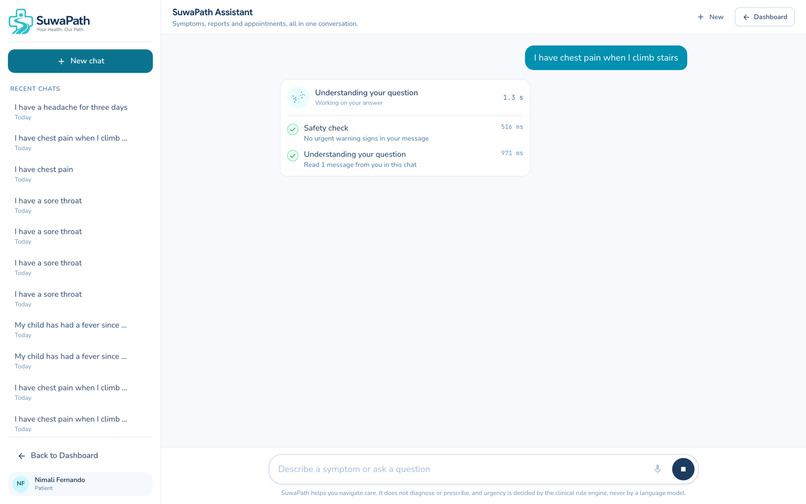Click 'No urgent warning signs in your message'
This screenshot has width=806, height=504.
[x=366, y=139]
